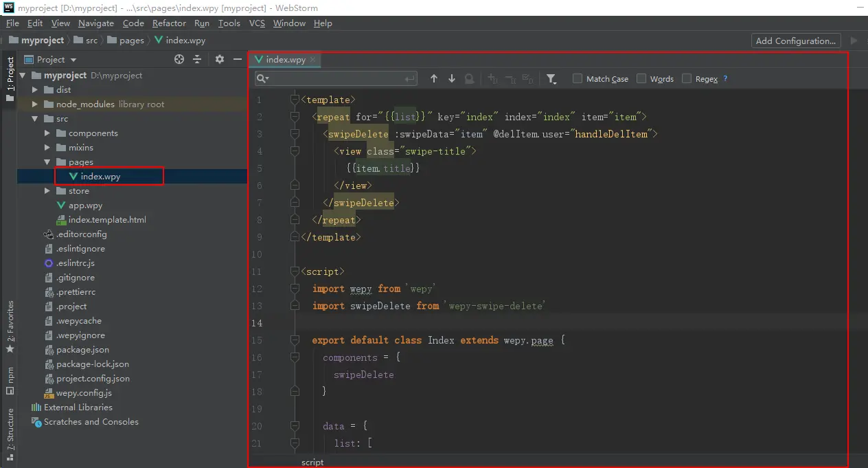Close the index.wpy editor tab
This screenshot has width=868, height=468.
click(312, 60)
